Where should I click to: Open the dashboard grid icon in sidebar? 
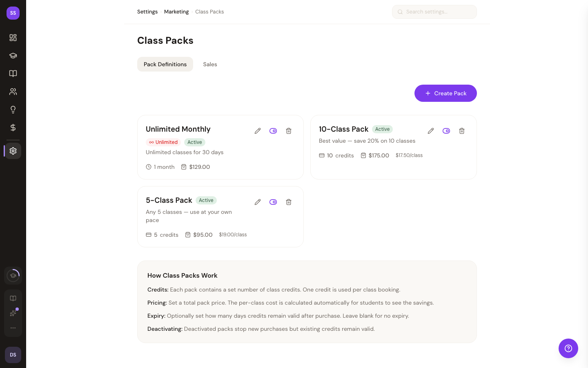(x=13, y=38)
